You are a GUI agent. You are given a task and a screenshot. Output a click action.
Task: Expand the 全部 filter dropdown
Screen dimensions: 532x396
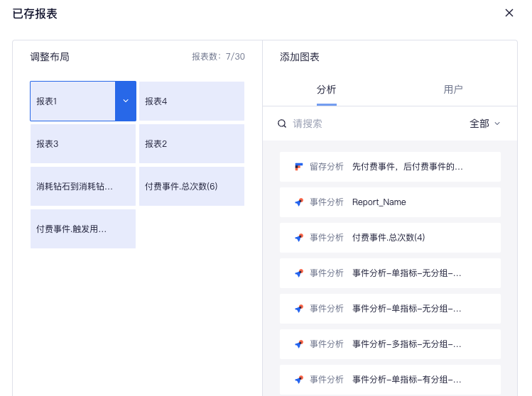[x=484, y=123]
